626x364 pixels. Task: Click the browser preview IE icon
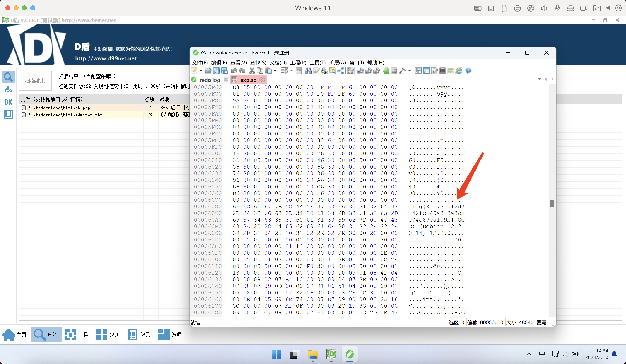pos(459,71)
